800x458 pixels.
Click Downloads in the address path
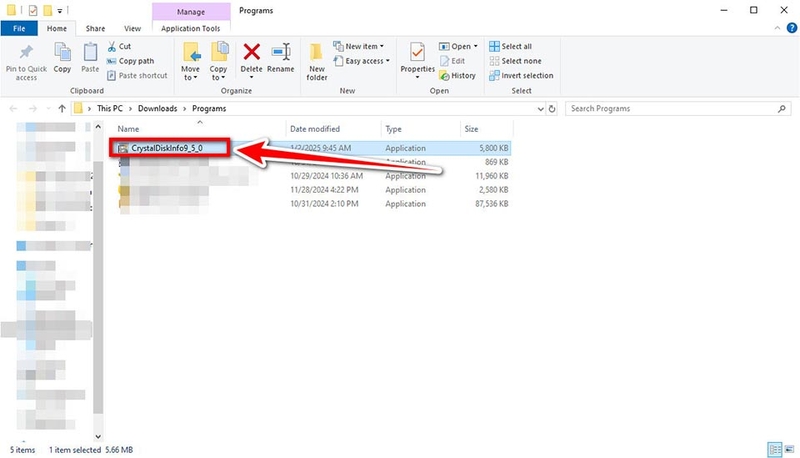tap(157, 109)
